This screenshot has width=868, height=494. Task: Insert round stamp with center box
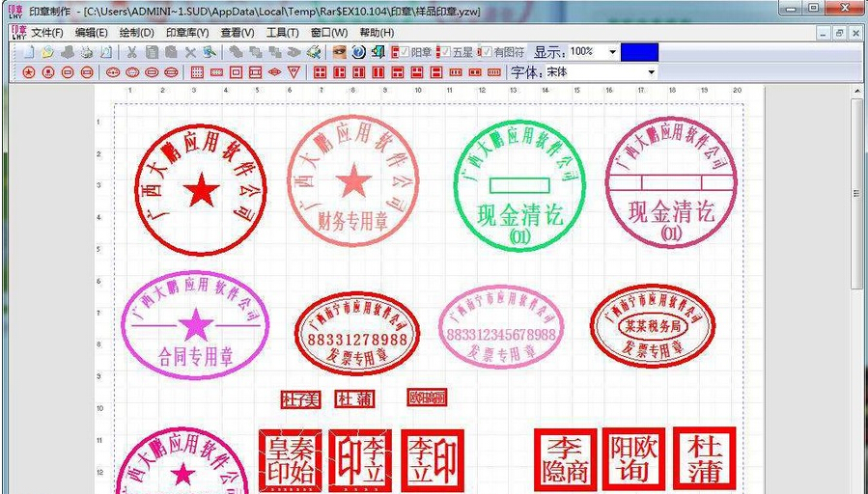pyautogui.click(x=68, y=72)
